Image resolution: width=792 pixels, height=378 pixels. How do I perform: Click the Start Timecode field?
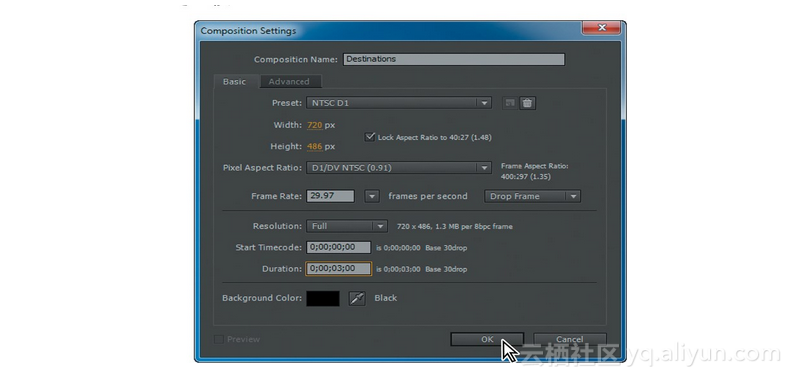point(338,248)
